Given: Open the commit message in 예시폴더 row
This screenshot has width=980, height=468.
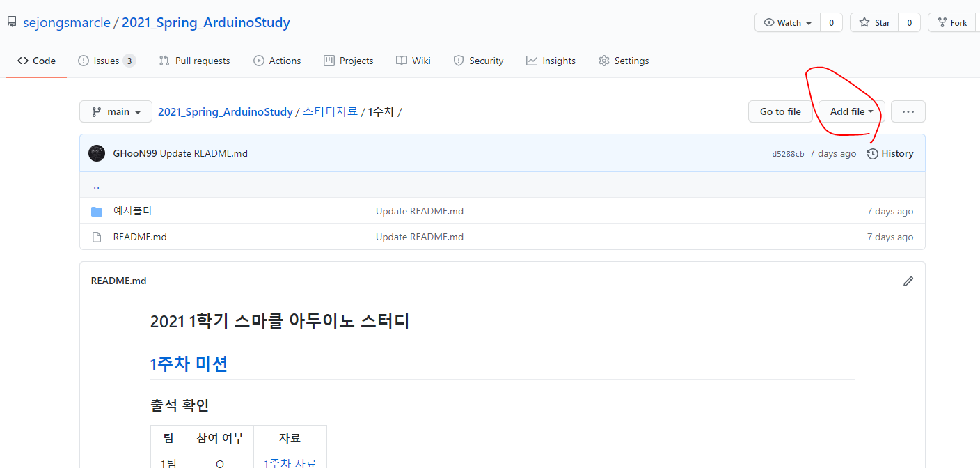Looking at the screenshot, I should pyautogui.click(x=420, y=211).
